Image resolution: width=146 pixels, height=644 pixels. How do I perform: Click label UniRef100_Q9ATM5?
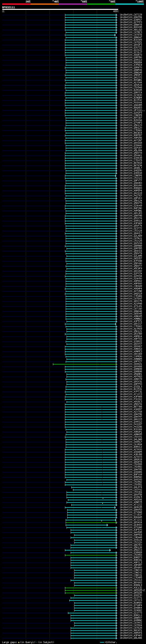[131, 469]
